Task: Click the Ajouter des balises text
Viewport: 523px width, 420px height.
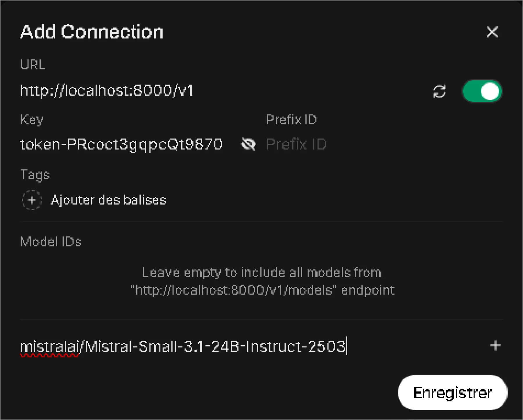Action: 108,200
